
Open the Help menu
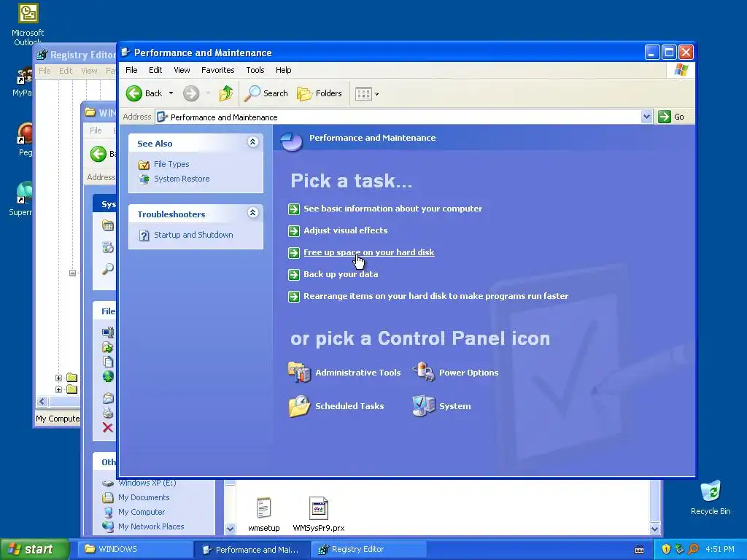pyautogui.click(x=284, y=70)
